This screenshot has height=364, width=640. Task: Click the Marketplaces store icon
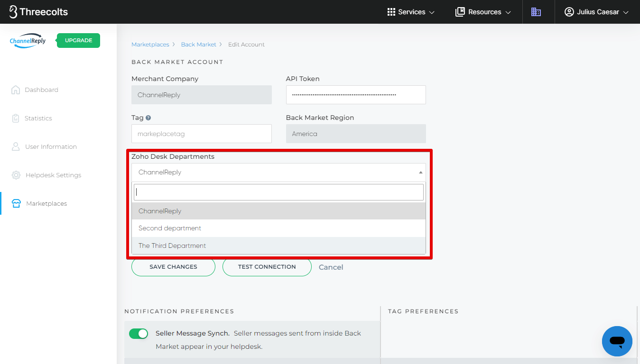pos(17,203)
